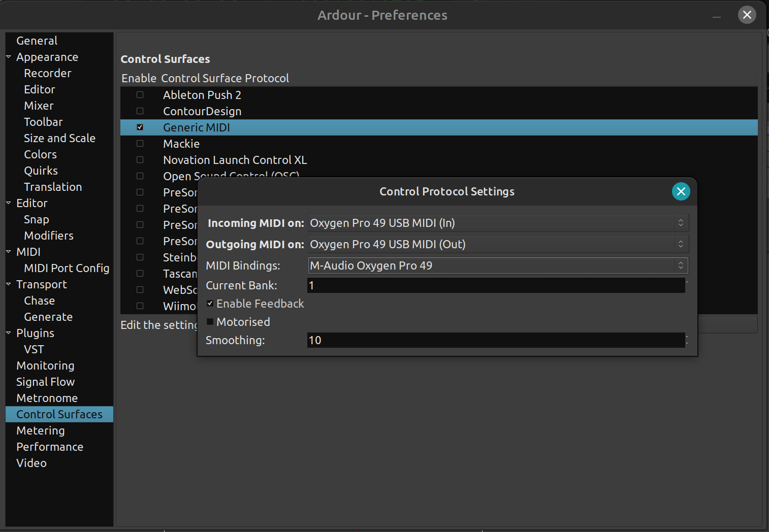Collapse the Transport section arrow
Image resolution: width=769 pixels, height=532 pixels.
click(9, 284)
